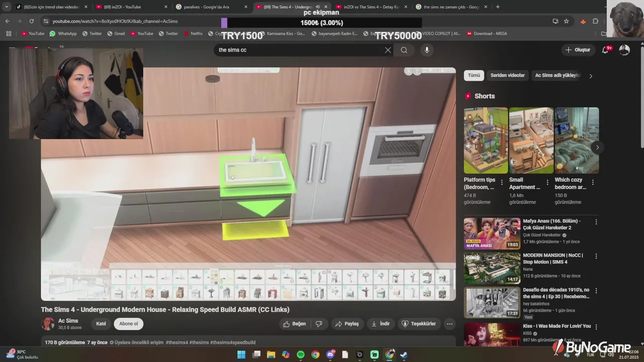Open options for Desafio das décadas video
Image resolution: width=644 pixels, height=362 pixels.
tap(596, 291)
